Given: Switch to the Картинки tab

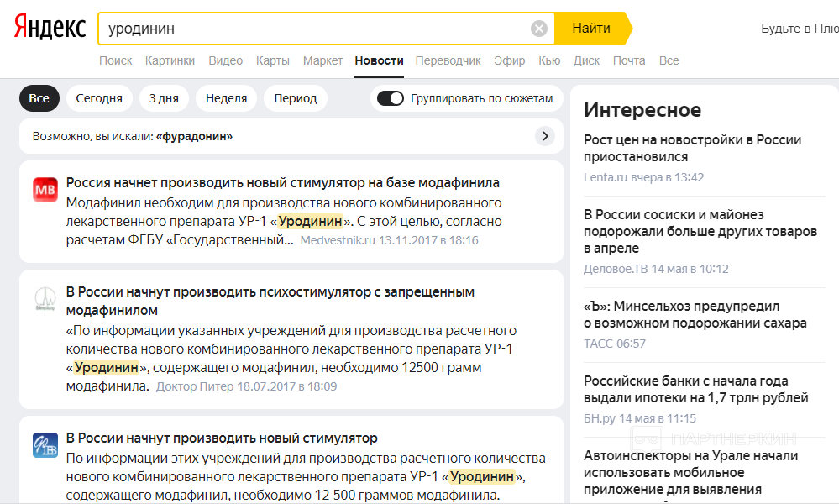Looking at the screenshot, I should [170, 60].
